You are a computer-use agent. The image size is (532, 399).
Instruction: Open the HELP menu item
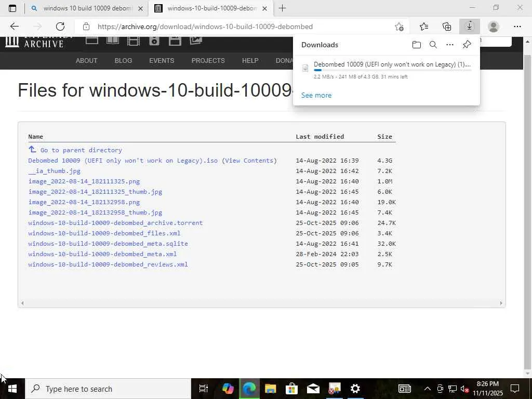[x=250, y=61]
